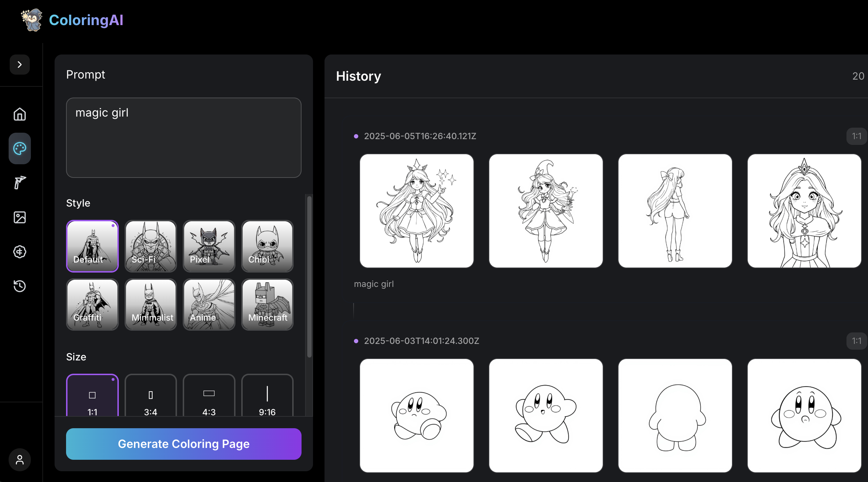The image size is (868, 482).
Task: Select the Minecraft style option
Action: (x=267, y=304)
